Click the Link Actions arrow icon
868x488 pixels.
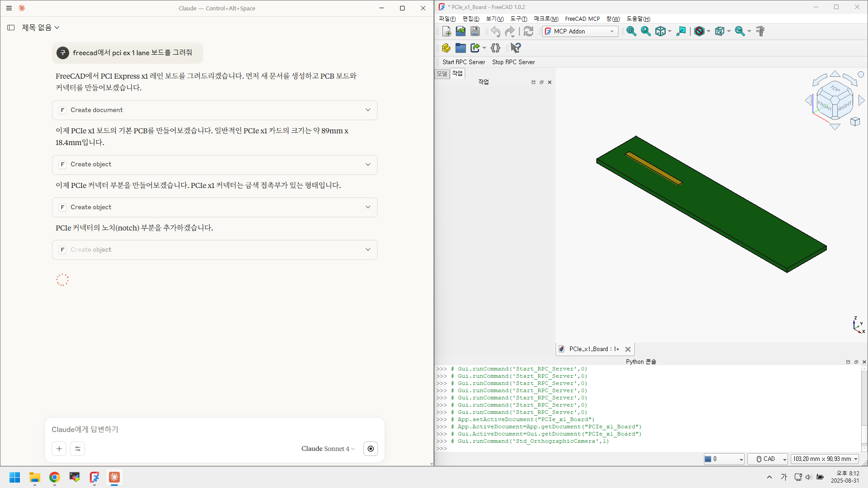475,48
